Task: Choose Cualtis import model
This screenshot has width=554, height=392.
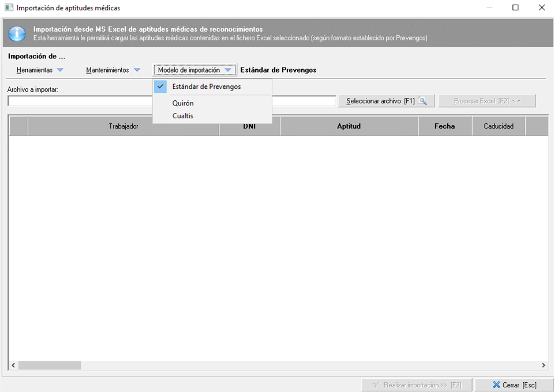Action: tap(212, 116)
